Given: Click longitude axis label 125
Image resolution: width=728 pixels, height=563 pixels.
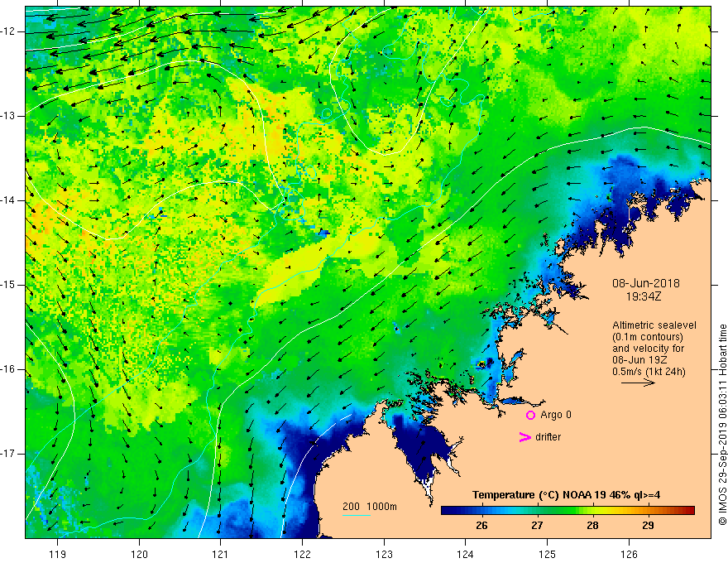Looking at the screenshot, I should [x=548, y=554].
